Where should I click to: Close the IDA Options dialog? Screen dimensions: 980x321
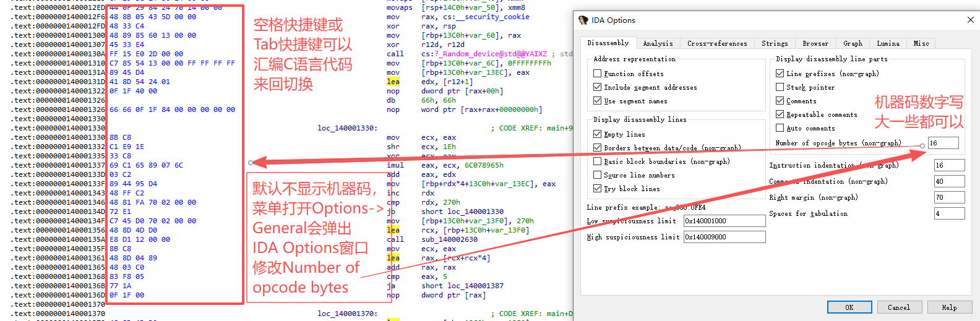[x=970, y=20]
